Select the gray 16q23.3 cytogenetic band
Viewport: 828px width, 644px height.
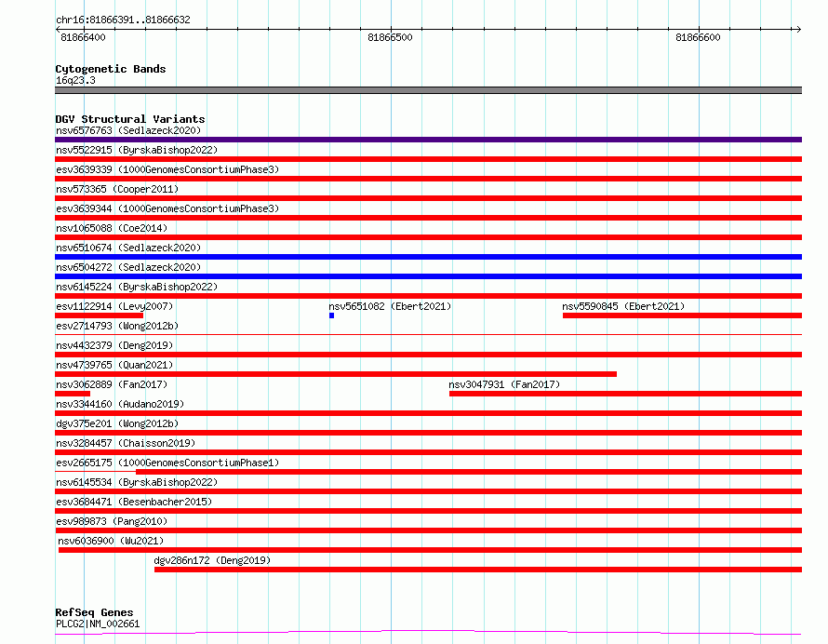click(428, 90)
